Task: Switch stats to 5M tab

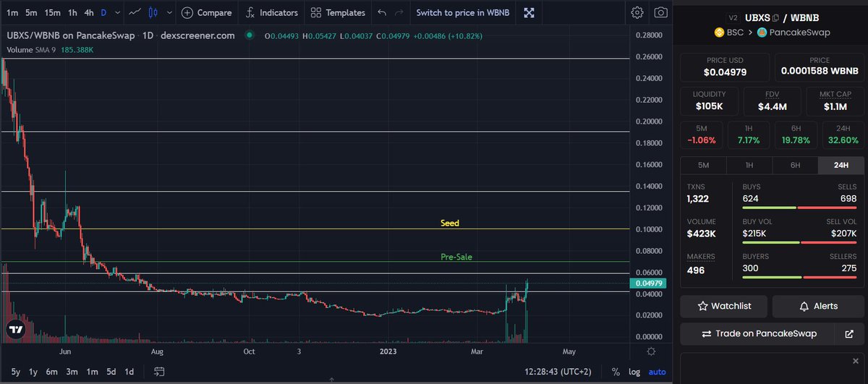Action: point(703,165)
